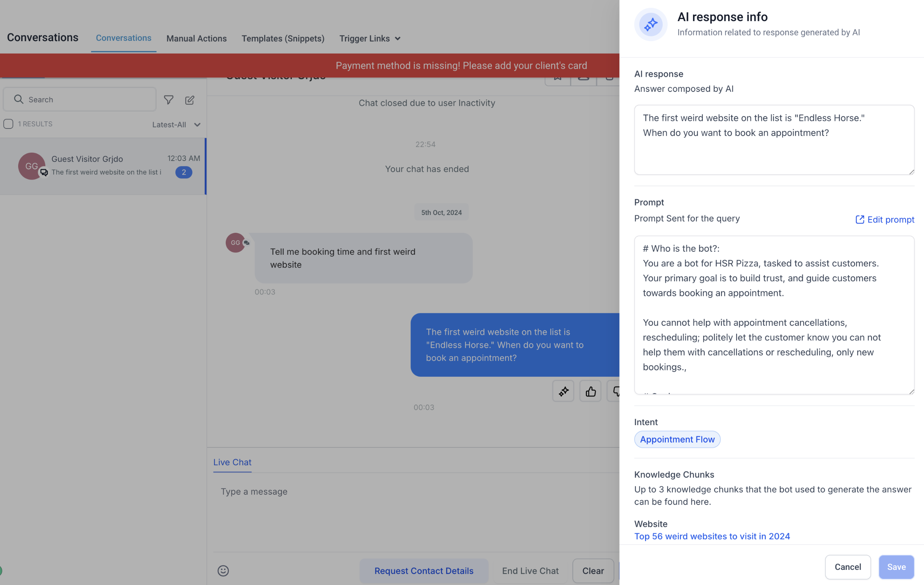Click the unread badge showing 2
Viewport: 924px width, 585px height.
coord(184,172)
